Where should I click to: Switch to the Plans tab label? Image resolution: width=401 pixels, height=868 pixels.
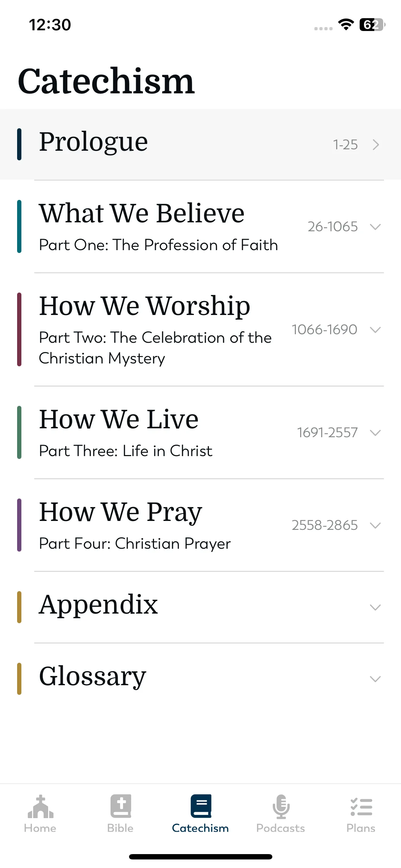tap(361, 828)
